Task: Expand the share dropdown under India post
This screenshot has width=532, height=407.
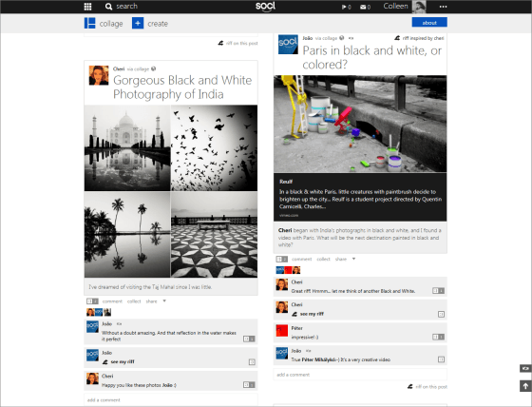Action: click(x=164, y=300)
